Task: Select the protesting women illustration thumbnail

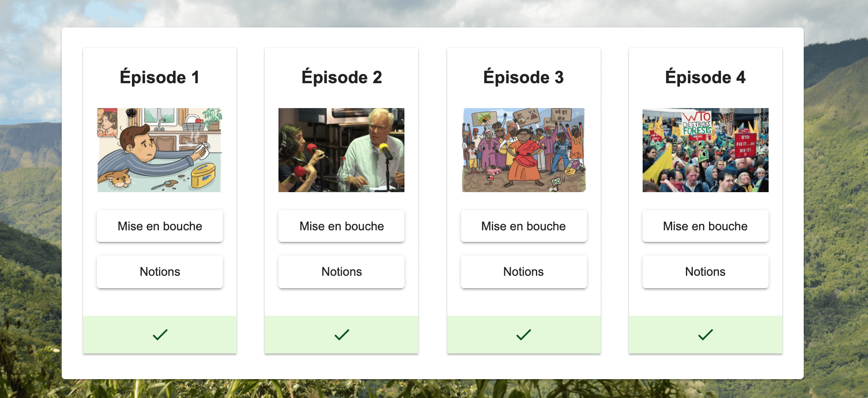Action: (x=524, y=150)
